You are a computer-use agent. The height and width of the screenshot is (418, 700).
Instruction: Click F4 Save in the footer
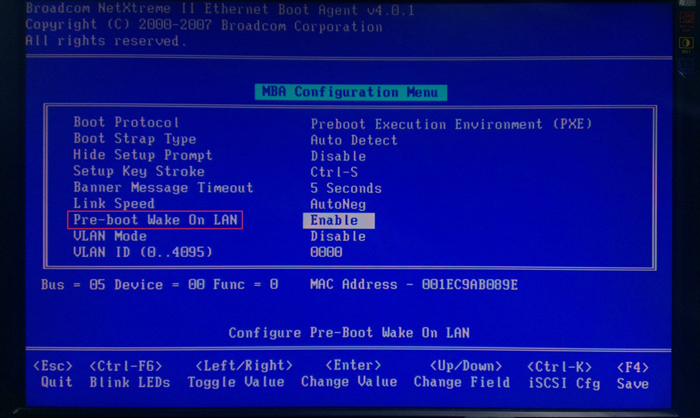pos(632,374)
